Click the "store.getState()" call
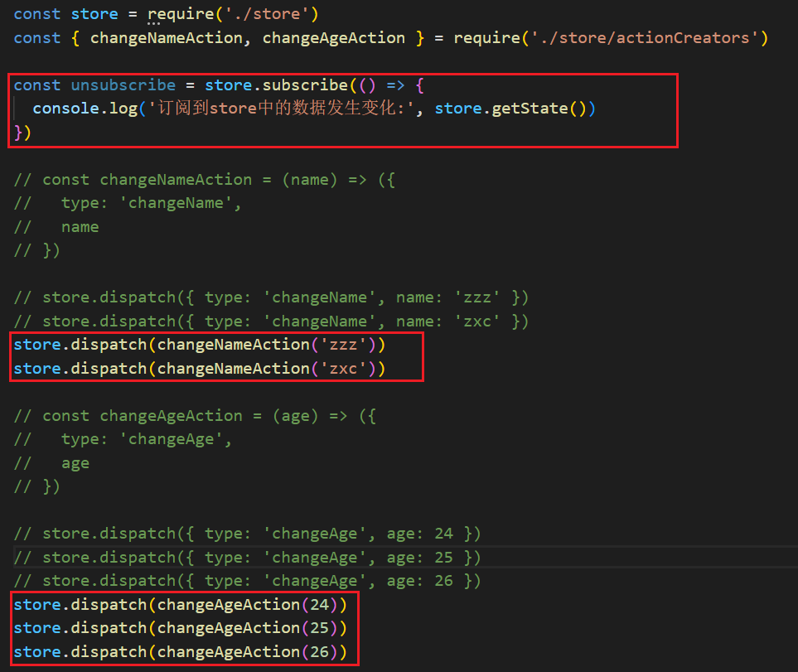This screenshot has height=672, width=798. 510,109
